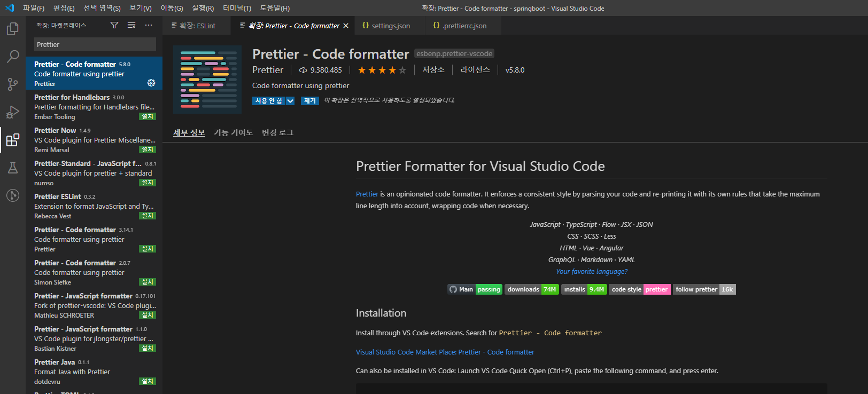The width and height of the screenshot is (868, 394).
Task: Click the esbenp.prettier-vscode identifier label
Action: [454, 53]
